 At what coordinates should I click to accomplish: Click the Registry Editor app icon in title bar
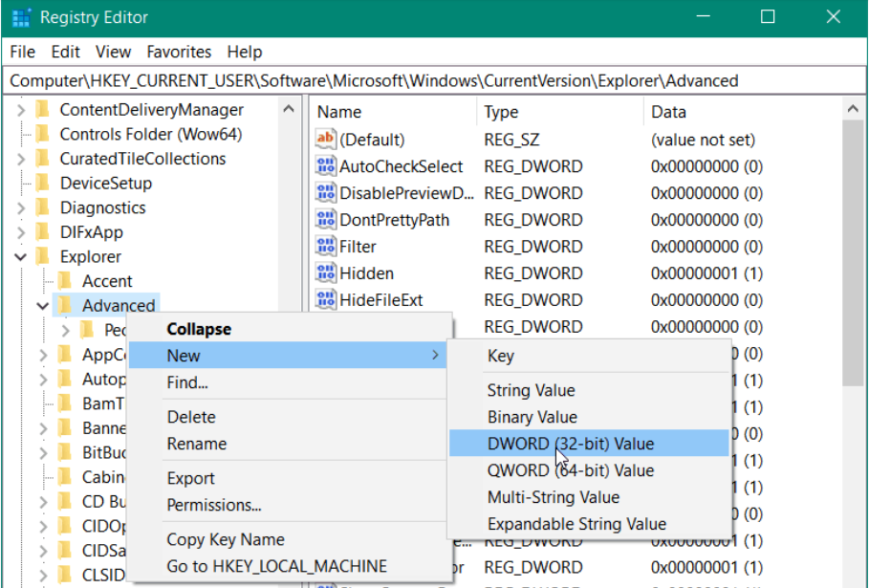[22, 17]
